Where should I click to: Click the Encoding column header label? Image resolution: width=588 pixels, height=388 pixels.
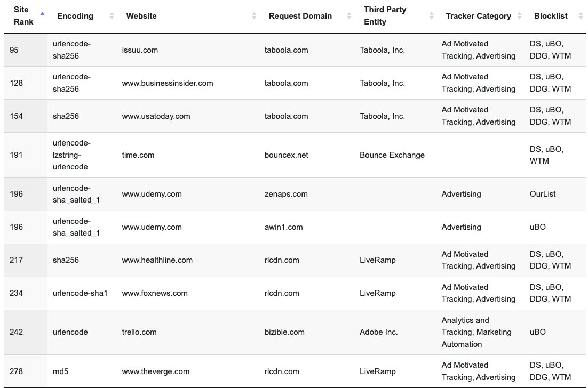[75, 16]
